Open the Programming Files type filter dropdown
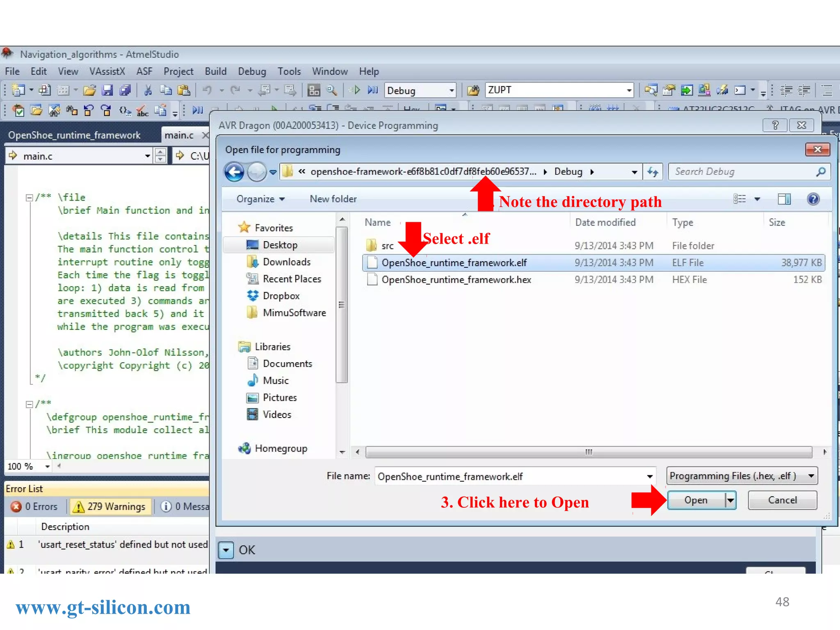This screenshot has width=840, height=630. (811, 476)
